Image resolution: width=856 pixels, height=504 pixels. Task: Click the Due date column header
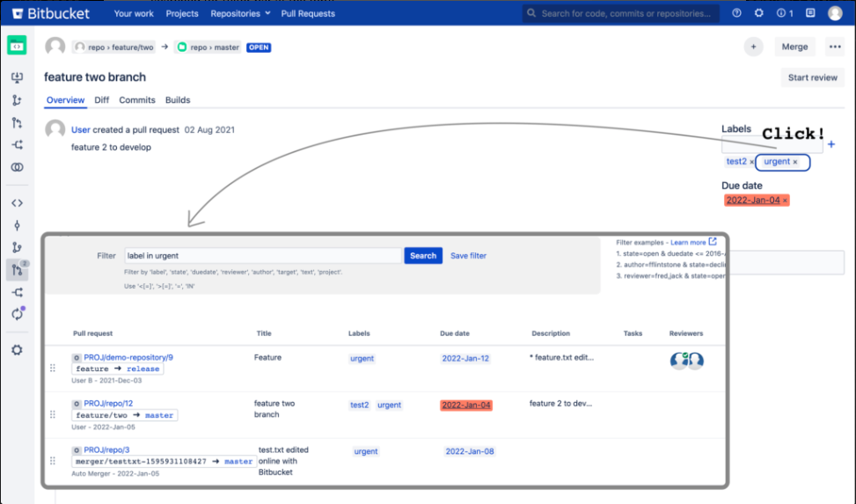pyautogui.click(x=455, y=333)
